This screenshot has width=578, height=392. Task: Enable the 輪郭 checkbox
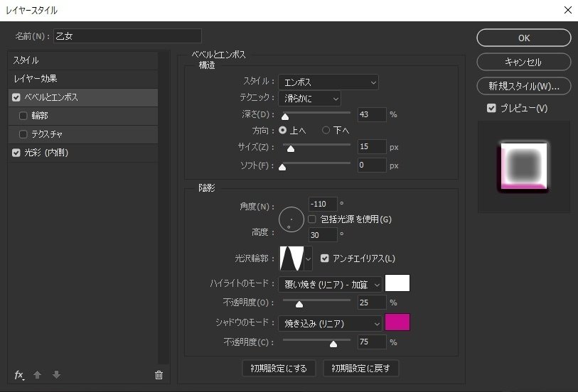[23, 116]
